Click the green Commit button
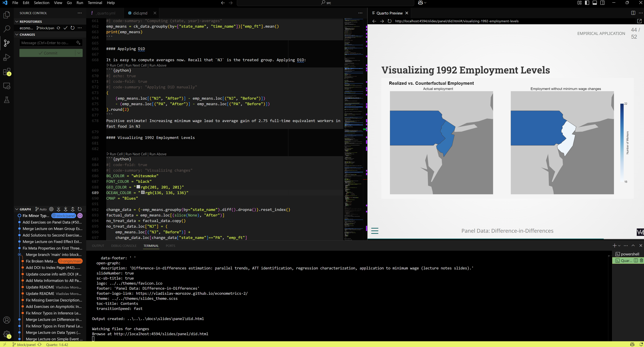The height and width of the screenshot is (347, 644). pos(48,53)
